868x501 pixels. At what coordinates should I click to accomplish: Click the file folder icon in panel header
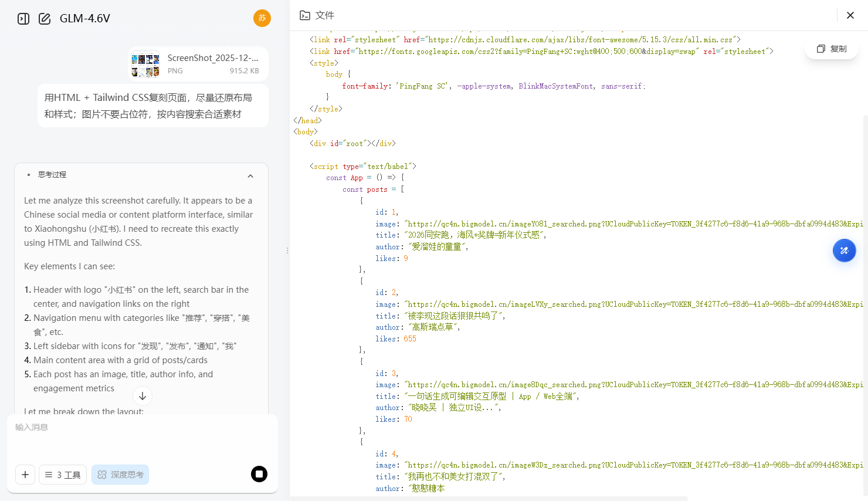point(305,15)
